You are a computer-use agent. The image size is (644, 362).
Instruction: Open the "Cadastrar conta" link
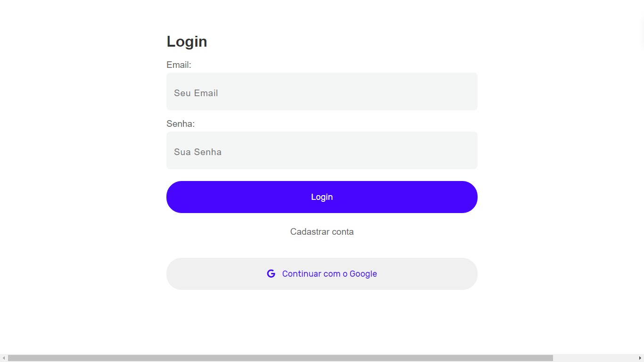(322, 232)
